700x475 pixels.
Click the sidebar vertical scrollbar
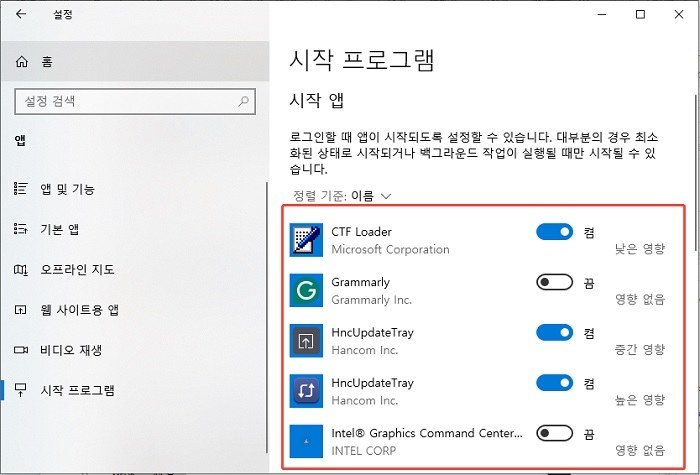[x=267, y=317]
